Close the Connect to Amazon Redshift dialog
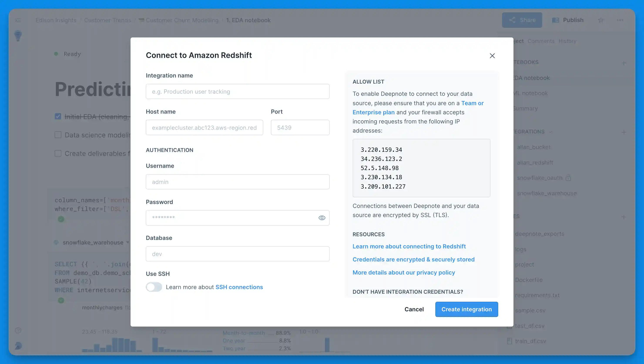 pos(492,56)
